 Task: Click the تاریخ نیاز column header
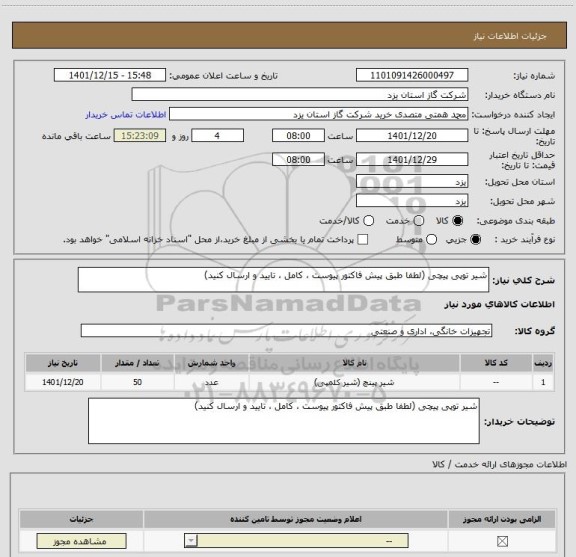[63, 363]
